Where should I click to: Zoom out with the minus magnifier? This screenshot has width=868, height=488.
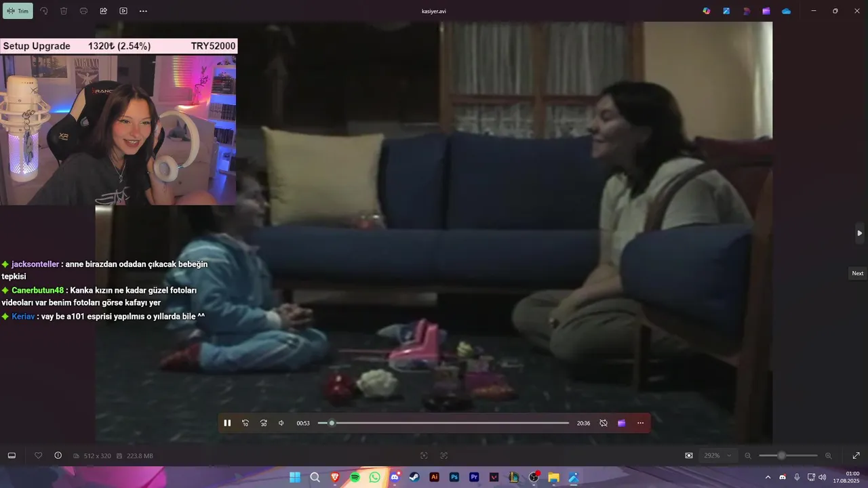pos(748,455)
